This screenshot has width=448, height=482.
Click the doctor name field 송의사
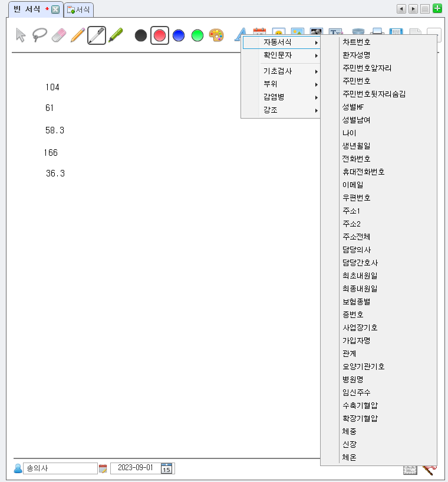(59, 468)
